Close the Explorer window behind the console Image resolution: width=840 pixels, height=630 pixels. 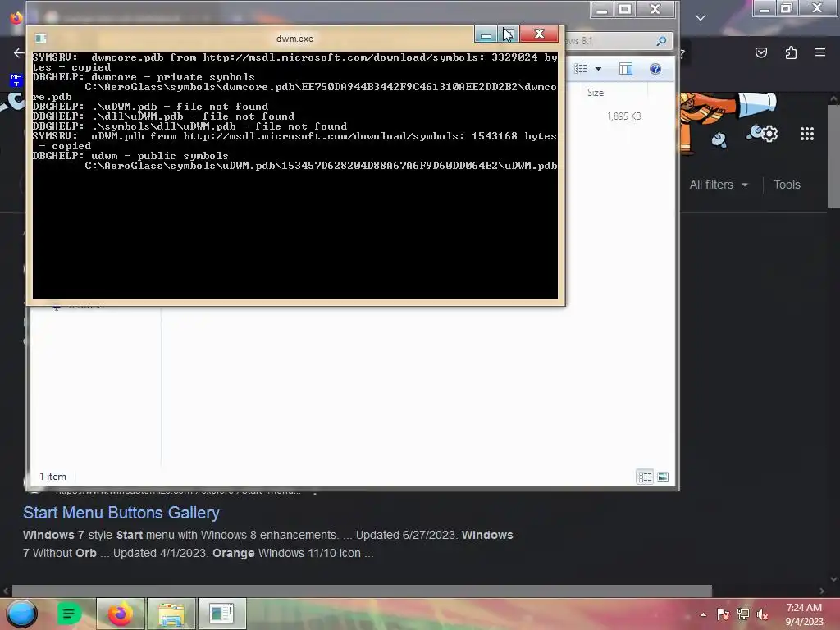click(655, 10)
